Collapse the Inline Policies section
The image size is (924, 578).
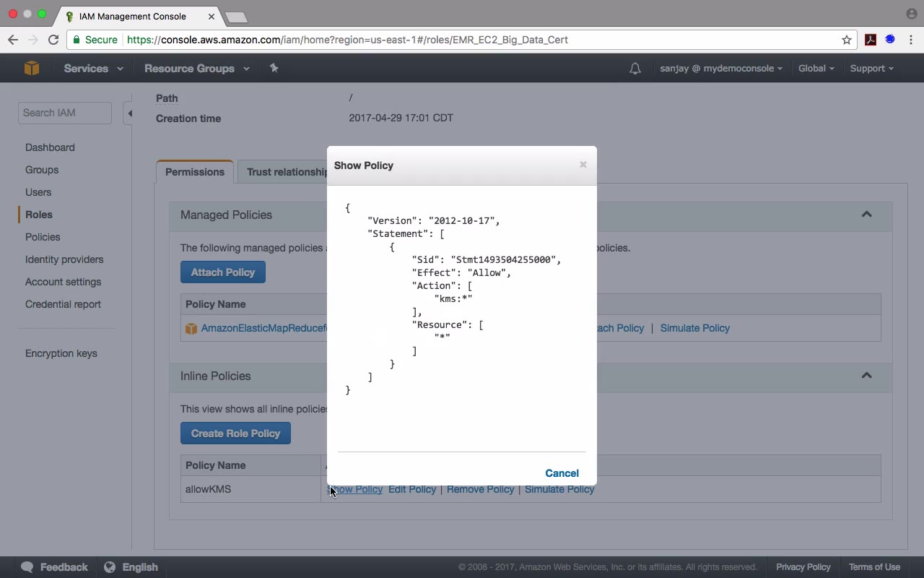[x=867, y=376]
